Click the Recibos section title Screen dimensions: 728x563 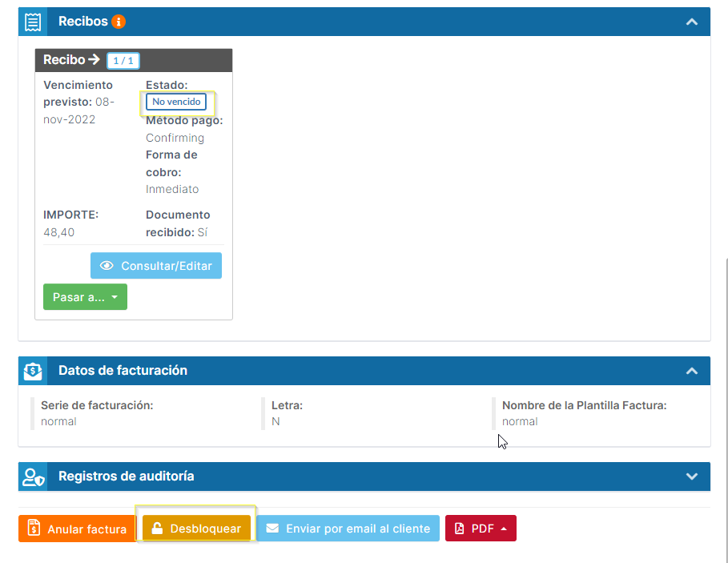(82, 22)
